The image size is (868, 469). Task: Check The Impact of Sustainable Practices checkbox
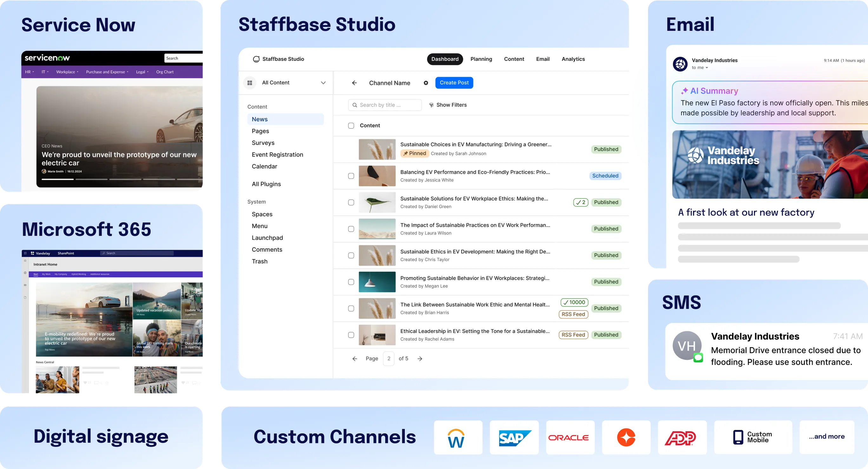pos(351,229)
